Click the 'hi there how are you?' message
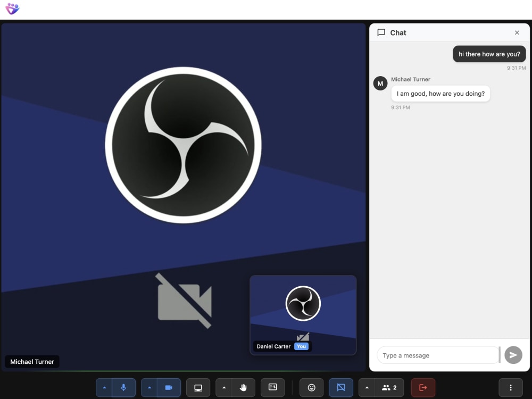This screenshot has width=532, height=399. (x=489, y=54)
